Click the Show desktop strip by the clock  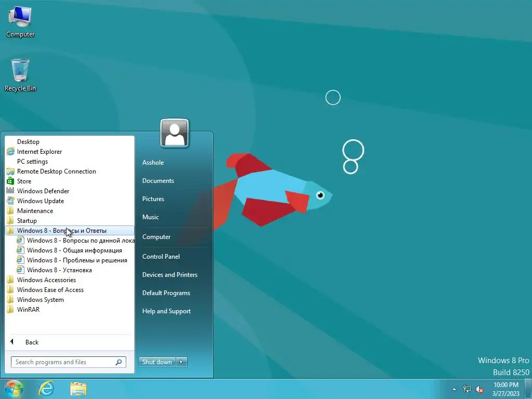click(x=528, y=389)
